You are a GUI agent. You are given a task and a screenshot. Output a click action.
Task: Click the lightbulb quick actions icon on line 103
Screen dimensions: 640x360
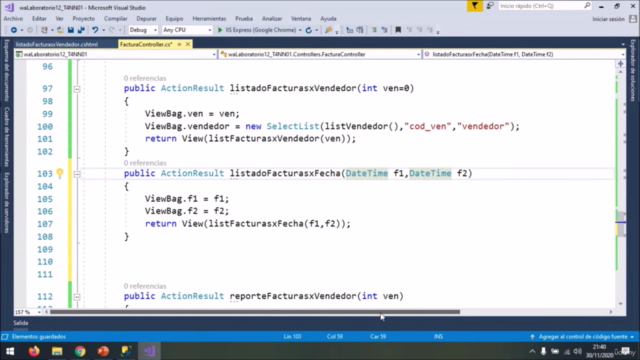[60, 173]
